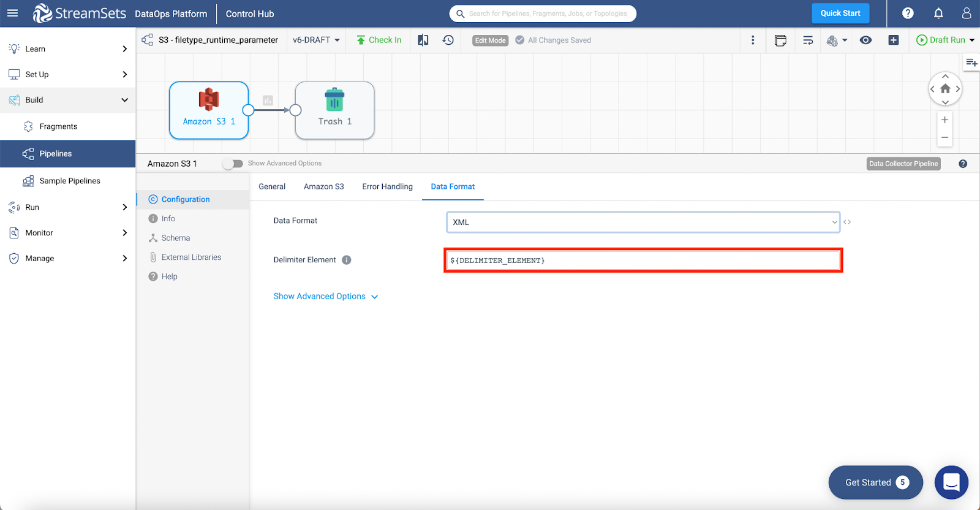980x510 pixels.
Task: Click the add stage plus icon
Action: 894,40
